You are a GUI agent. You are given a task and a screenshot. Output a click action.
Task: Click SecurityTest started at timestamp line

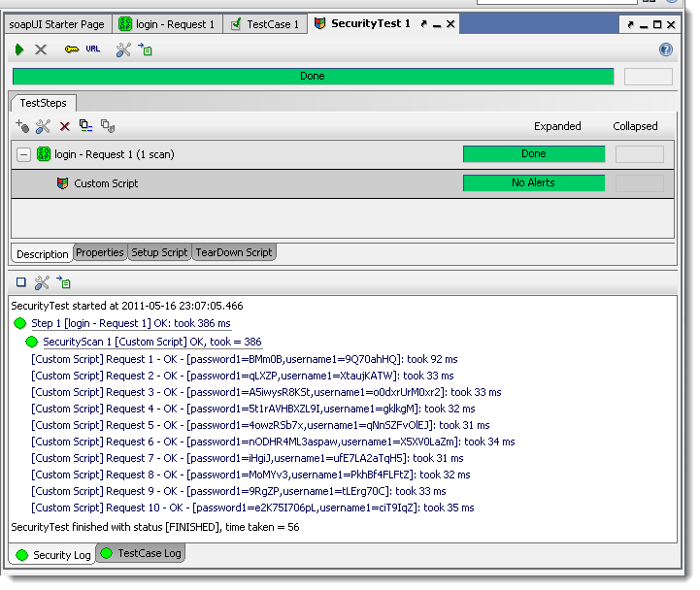point(127,306)
